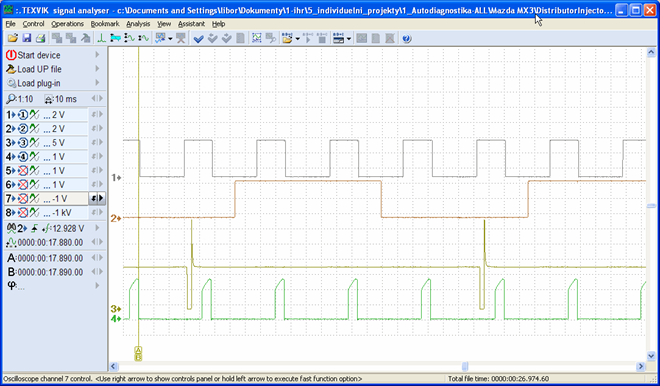Screen dimensions: 660x386
Task: Select the green single-pulse marker toolbar icon
Action: click(x=101, y=38)
